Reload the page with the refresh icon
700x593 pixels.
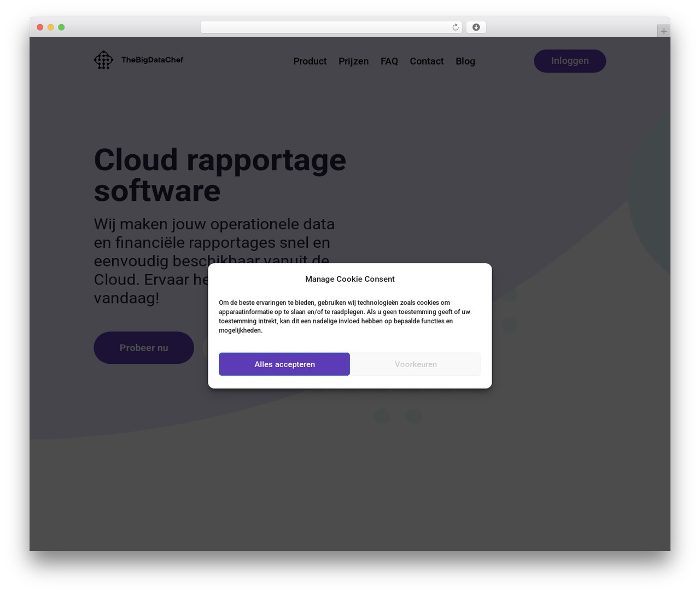click(455, 27)
